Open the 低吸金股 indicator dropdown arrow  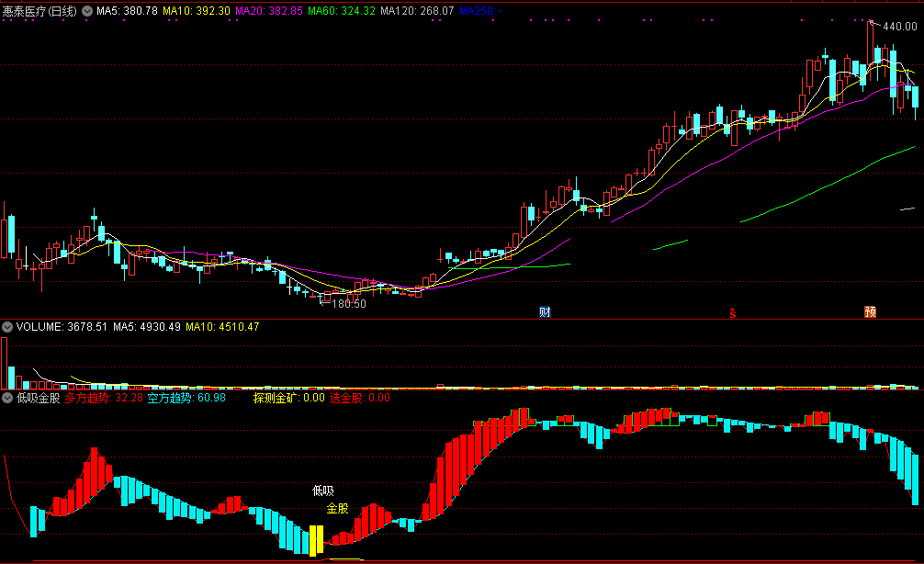7,398
